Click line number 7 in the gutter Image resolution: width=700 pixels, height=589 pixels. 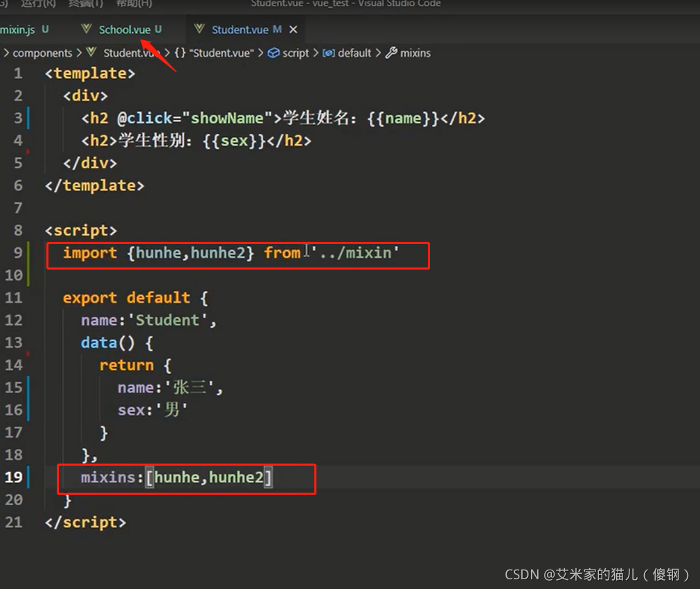(18, 208)
